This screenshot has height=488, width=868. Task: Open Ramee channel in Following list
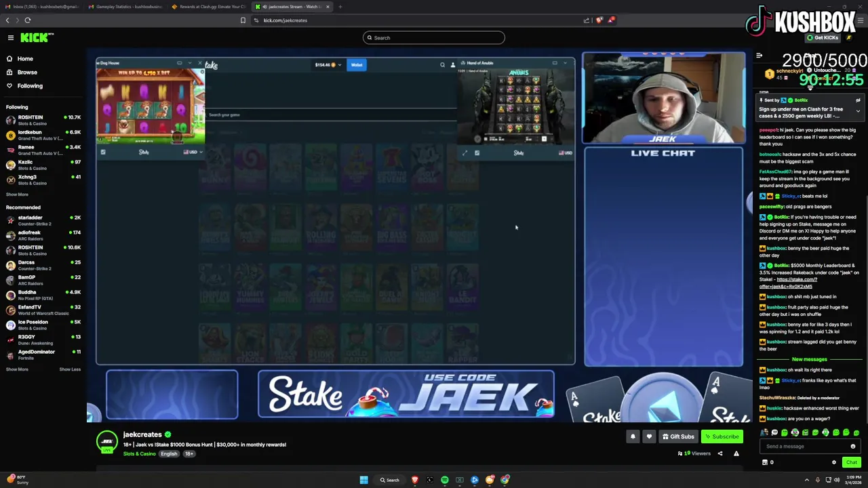pyautogui.click(x=43, y=150)
